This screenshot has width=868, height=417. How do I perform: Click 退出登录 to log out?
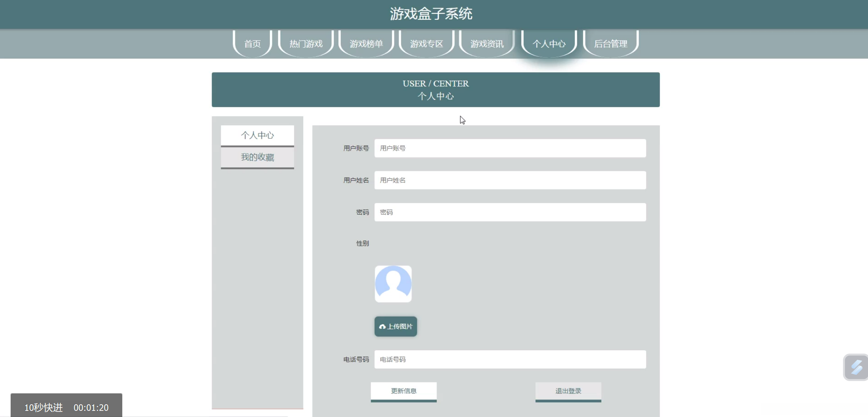pyautogui.click(x=568, y=391)
